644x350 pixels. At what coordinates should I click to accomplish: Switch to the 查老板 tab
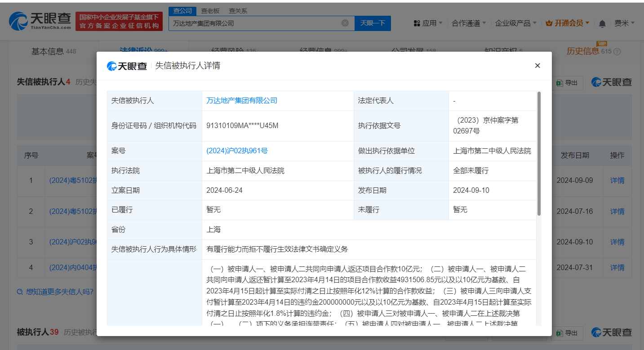[x=210, y=10]
